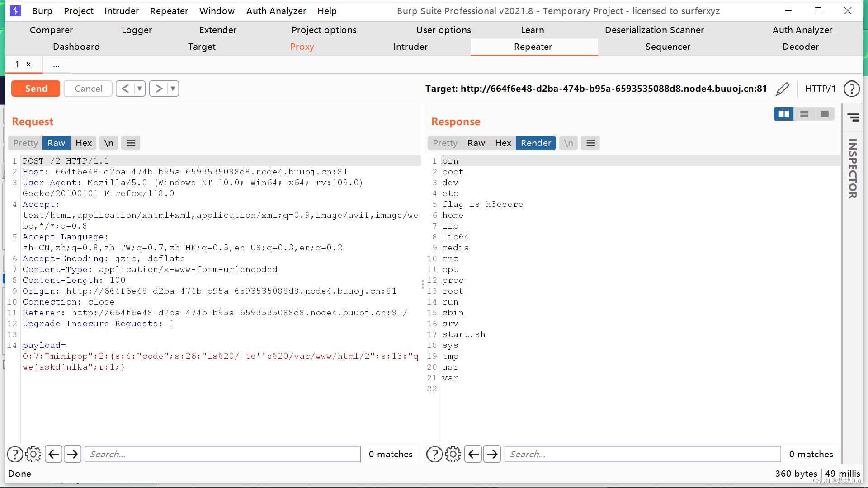Screen dimensions: 868x488
Task: Click the flag_is_h3eeere line in response
Action: [x=482, y=204]
